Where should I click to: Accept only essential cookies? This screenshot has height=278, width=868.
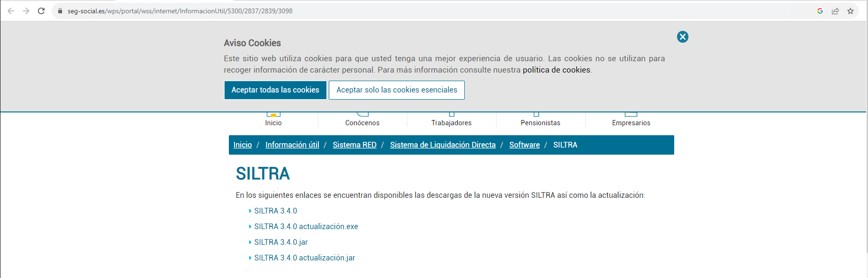click(397, 90)
